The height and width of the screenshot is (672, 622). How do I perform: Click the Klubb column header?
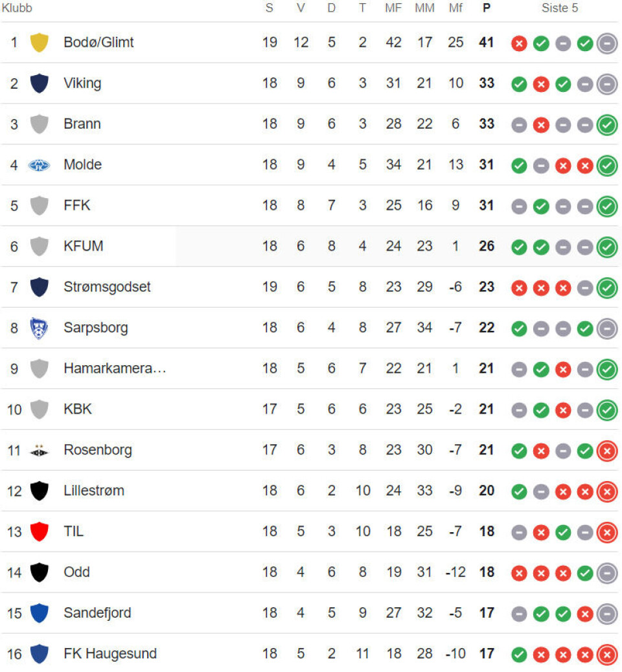coord(17,8)
